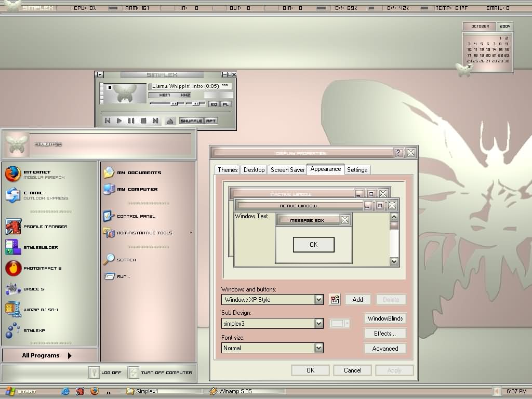Image resolution: width=532 pixels, height=399 pixels.
Task: Click the Display Properties help question mark
Action: tap(398, 153)
